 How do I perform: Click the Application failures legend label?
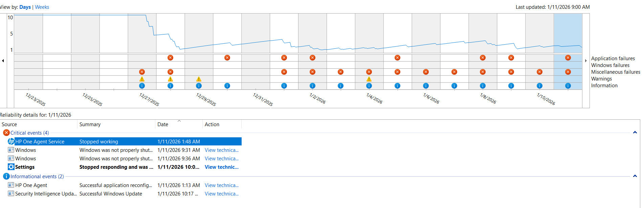click(x=613, y=58)
